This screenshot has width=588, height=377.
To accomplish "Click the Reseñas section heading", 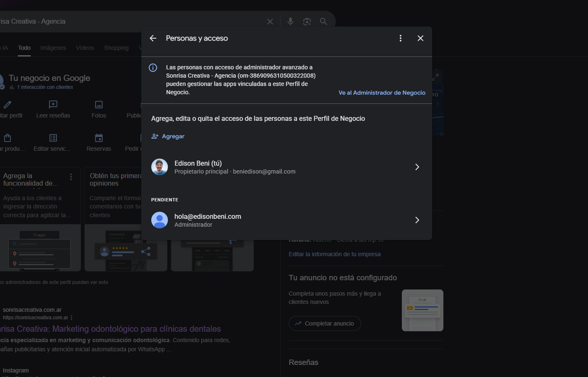I will (x=303, y=362).
